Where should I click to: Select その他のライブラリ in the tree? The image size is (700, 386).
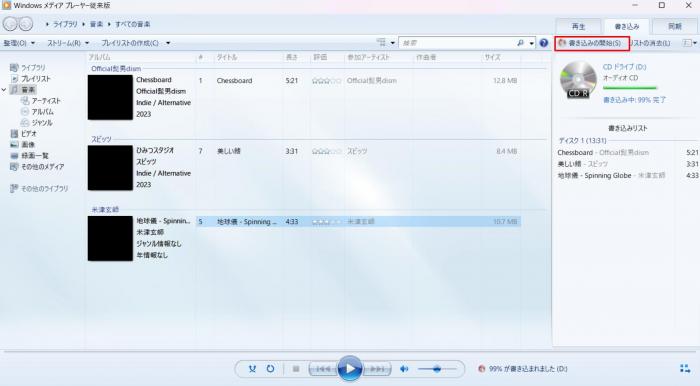pyautogui.click(x=45, y=189)
